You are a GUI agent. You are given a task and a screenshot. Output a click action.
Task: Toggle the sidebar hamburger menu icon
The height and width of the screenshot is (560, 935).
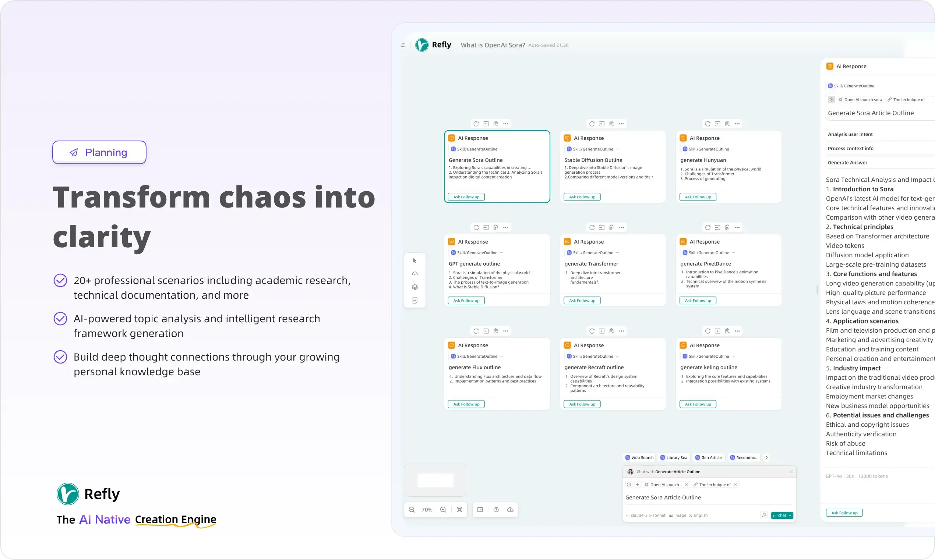point(403,45)
